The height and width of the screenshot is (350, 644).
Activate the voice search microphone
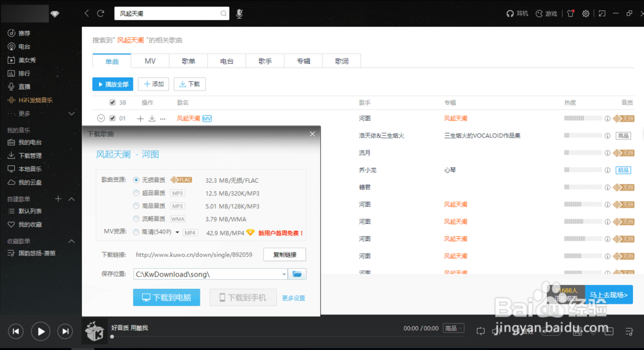(x=240, y=14)
